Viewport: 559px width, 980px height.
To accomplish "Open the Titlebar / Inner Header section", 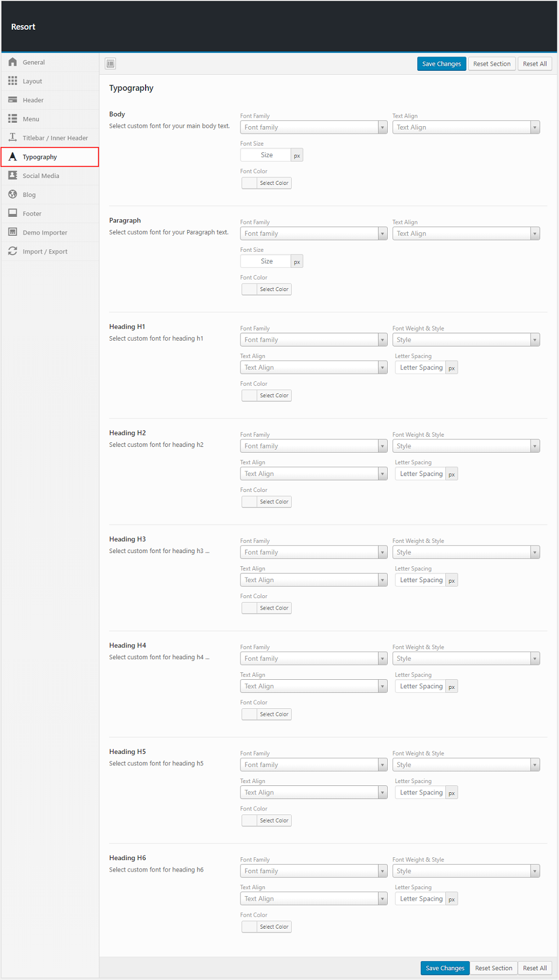I will pyautogui.click(x=55, y=138).
